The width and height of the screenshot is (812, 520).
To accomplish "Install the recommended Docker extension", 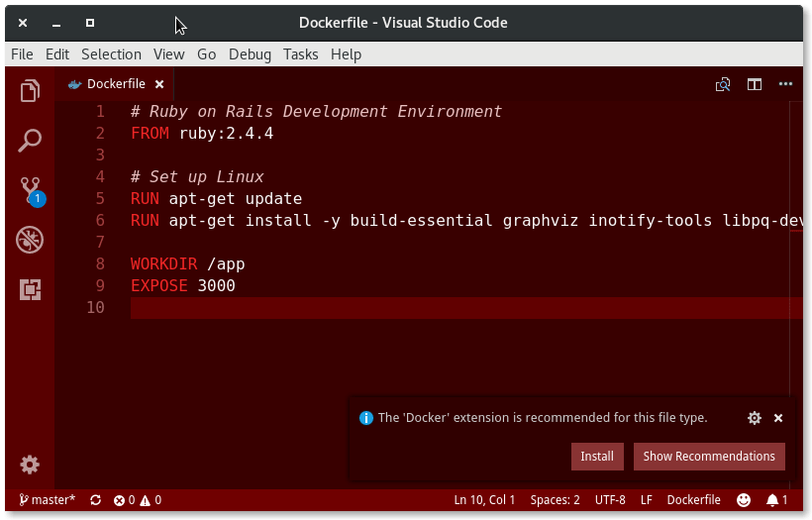I will coord(597,457).
